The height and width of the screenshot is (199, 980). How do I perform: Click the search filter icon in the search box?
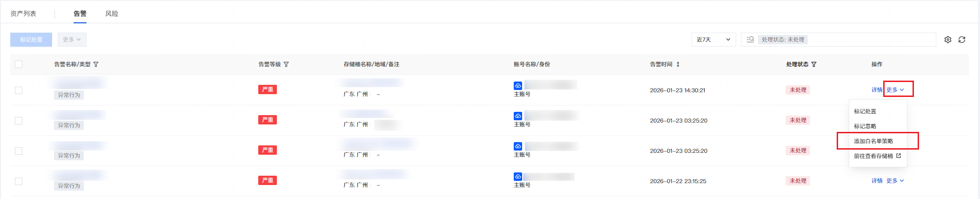pyautogui.click(x=750, y=40)
